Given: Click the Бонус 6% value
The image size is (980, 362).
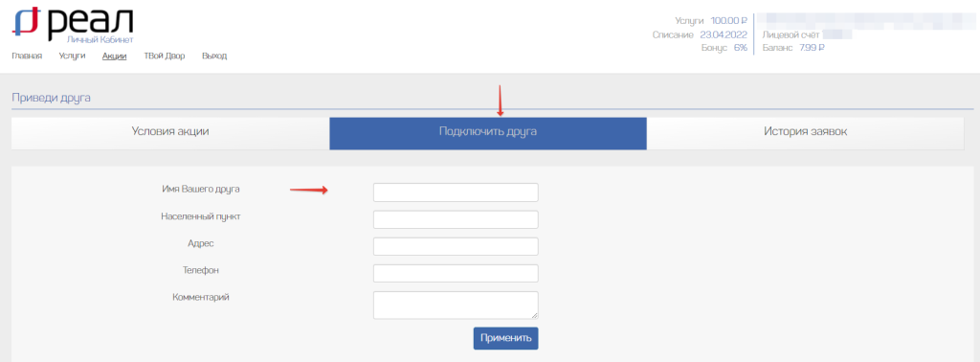Looking at the screenshot, I should pyautogui.click(x=741, y=48).
